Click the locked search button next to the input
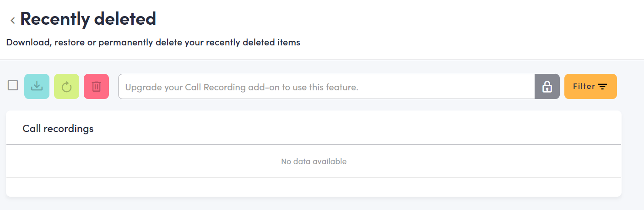This screenshot has height=210, width=644. [x=547, y=86]
